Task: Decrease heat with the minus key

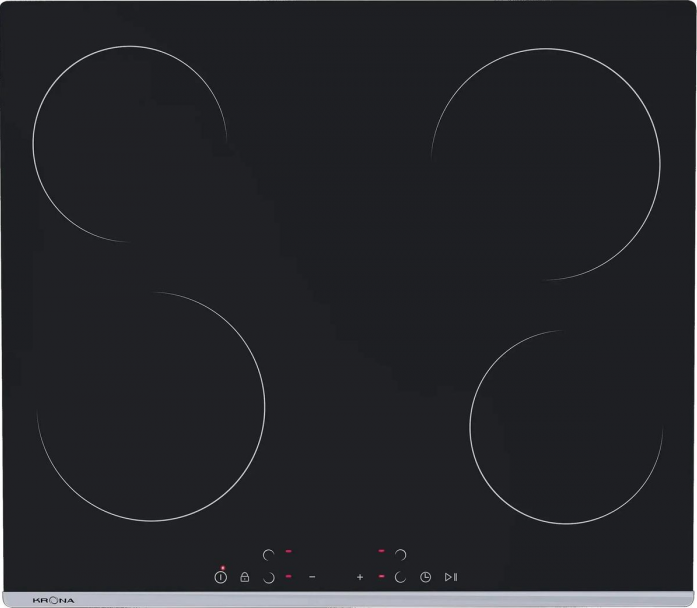Action: tap(312, 577)
